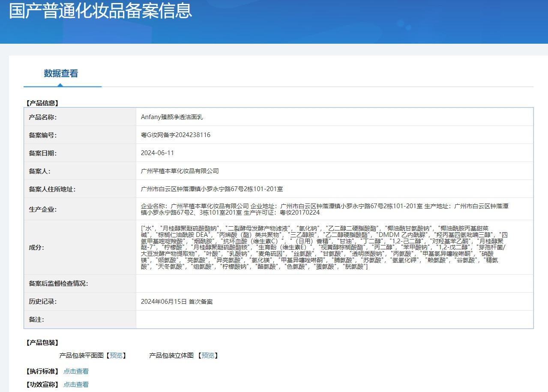Click registrant name 广州芊植本草化妆品有限公司
Image resolution: width=548 pixels, height=392 pixels.
tap(180, 171)
